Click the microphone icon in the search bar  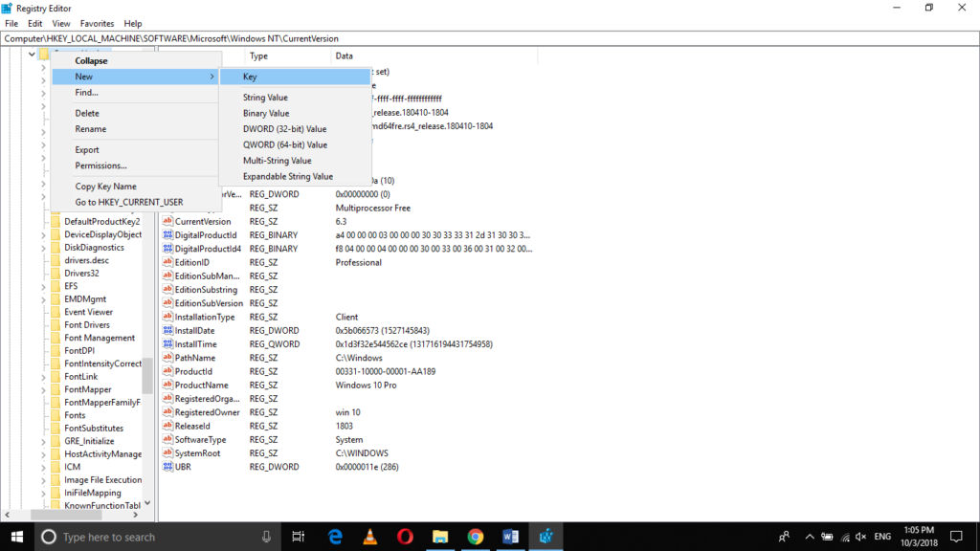[265, 537]
